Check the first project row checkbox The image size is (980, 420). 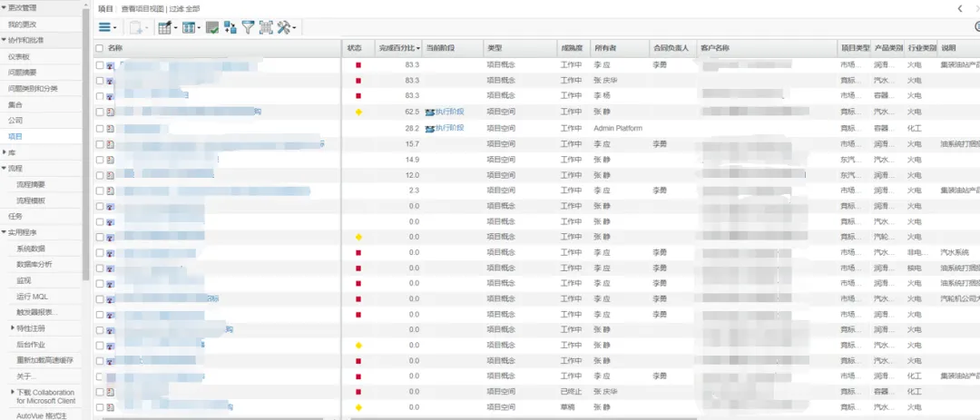[x=100, y=65]
